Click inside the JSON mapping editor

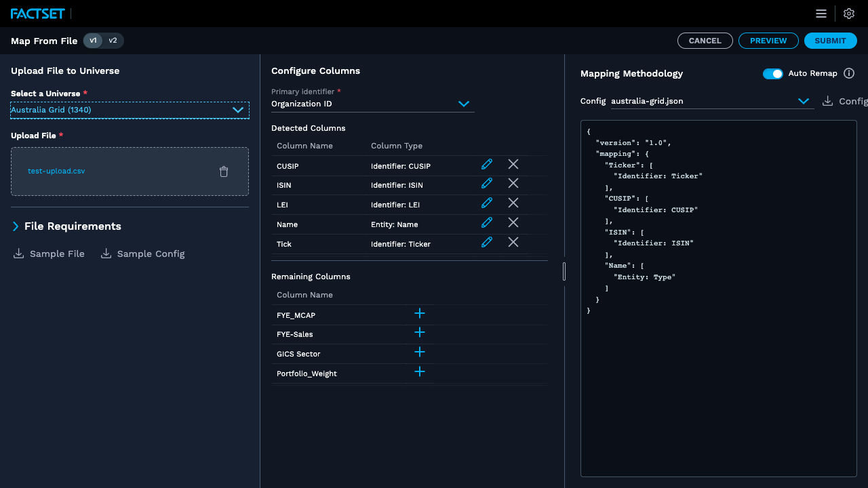719,298
